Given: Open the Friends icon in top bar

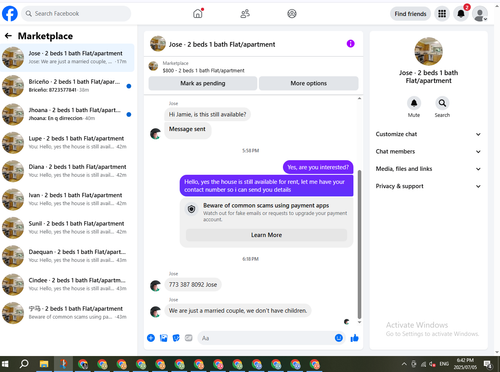Looking at the screenshot, I should point(245,14).
